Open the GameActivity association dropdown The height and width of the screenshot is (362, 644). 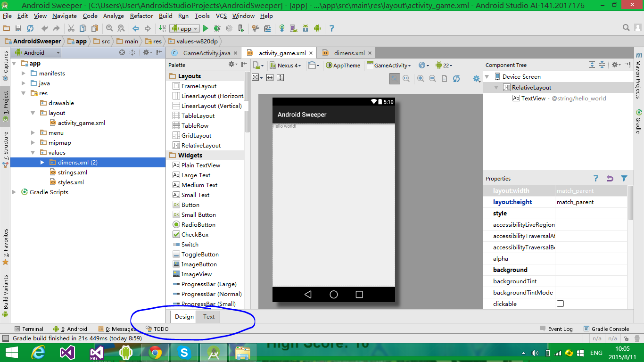(x=389, y=66)
